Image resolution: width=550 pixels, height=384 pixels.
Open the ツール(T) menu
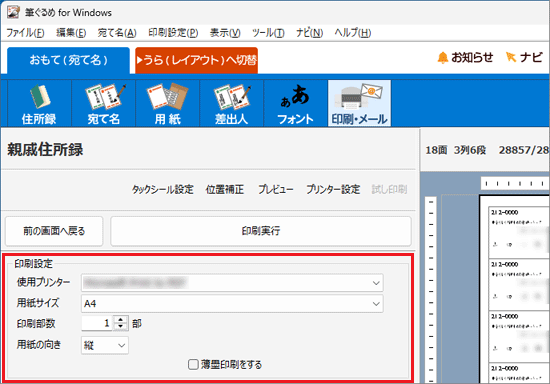point(268,33)
